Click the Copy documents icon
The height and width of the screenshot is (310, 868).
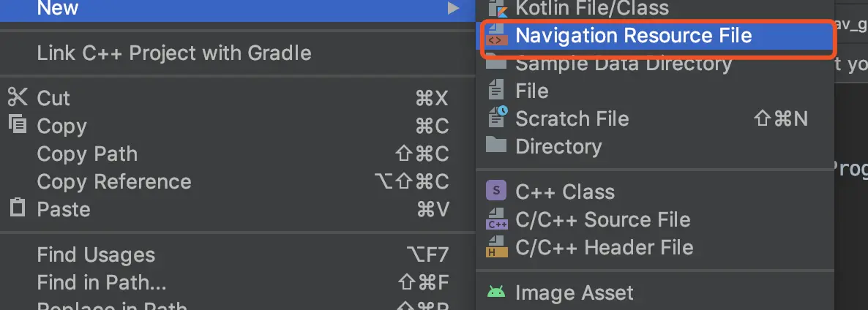click(x=18, y=125)
